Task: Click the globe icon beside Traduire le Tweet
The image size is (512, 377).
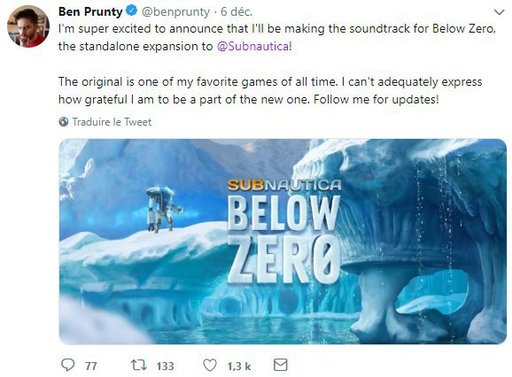Action: pos(63,122)
